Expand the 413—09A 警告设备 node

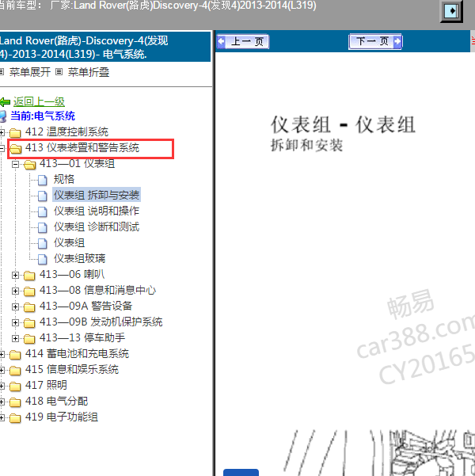tap(15, 307)
